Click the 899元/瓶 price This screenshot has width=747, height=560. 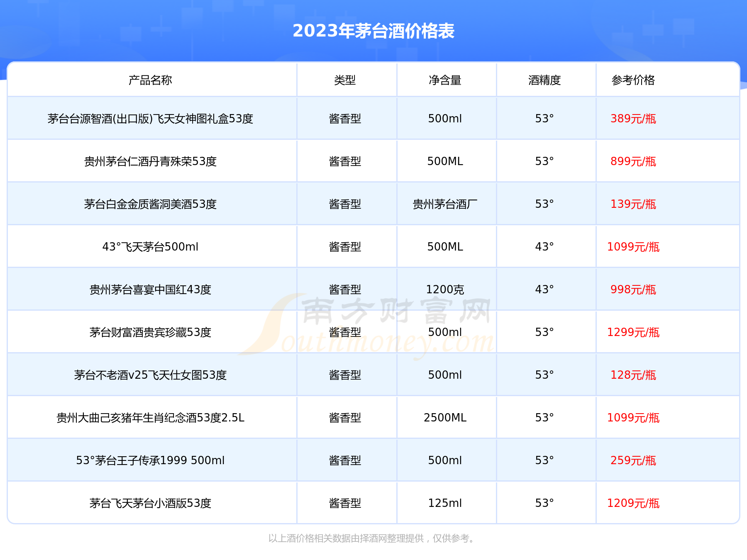(633, 162)
